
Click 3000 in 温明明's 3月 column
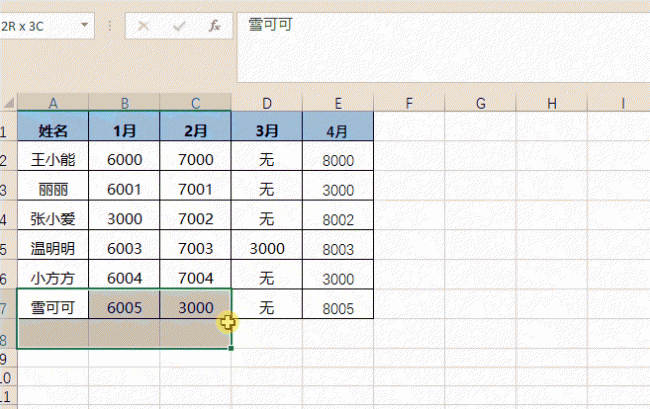click(267, 245)
